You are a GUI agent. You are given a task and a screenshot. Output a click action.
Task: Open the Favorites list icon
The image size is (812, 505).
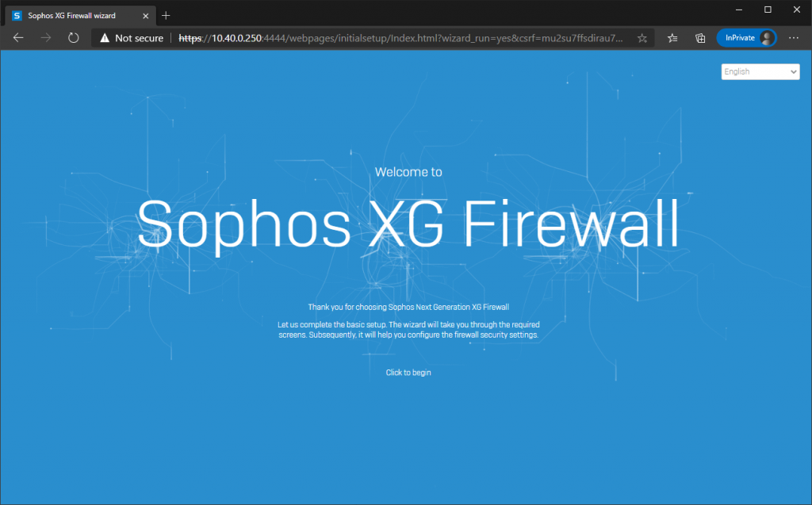672,38
